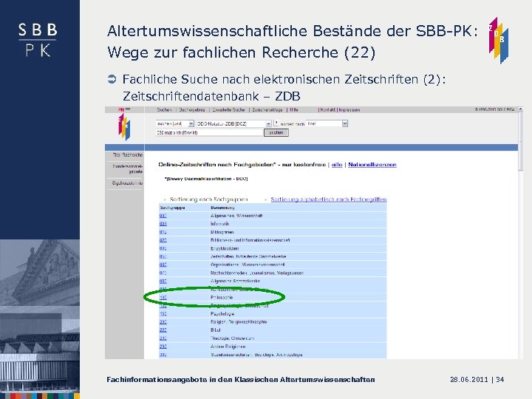The height and width of the screenshot is (399, 532).
Task: Click 'Sortierung nach Sachgruppen' option
Action: click(208, 199)
